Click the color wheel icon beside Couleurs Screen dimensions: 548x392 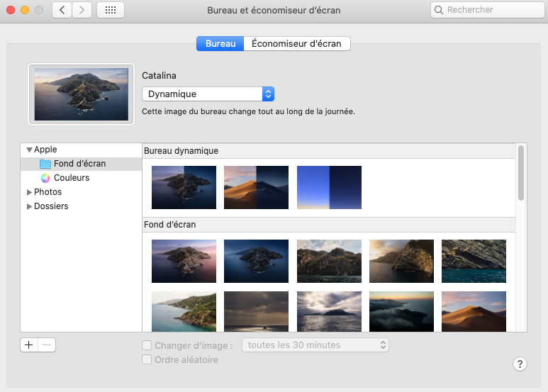point(45,178)
